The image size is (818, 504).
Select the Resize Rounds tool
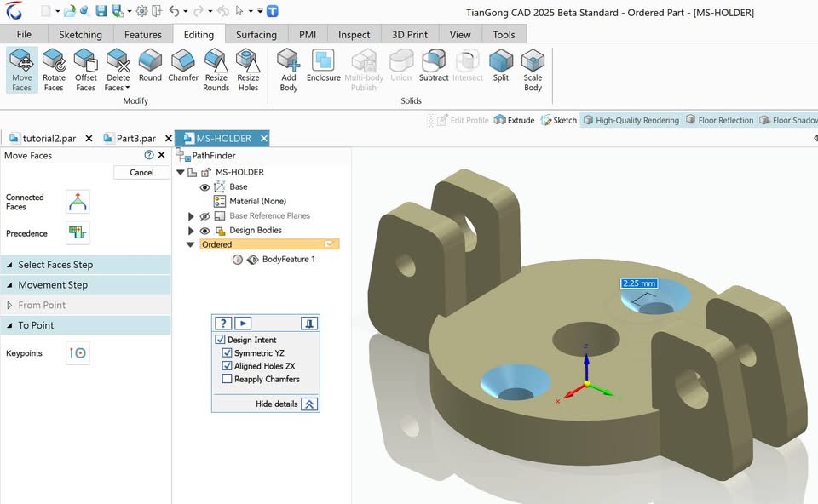(x=216, y=70)
